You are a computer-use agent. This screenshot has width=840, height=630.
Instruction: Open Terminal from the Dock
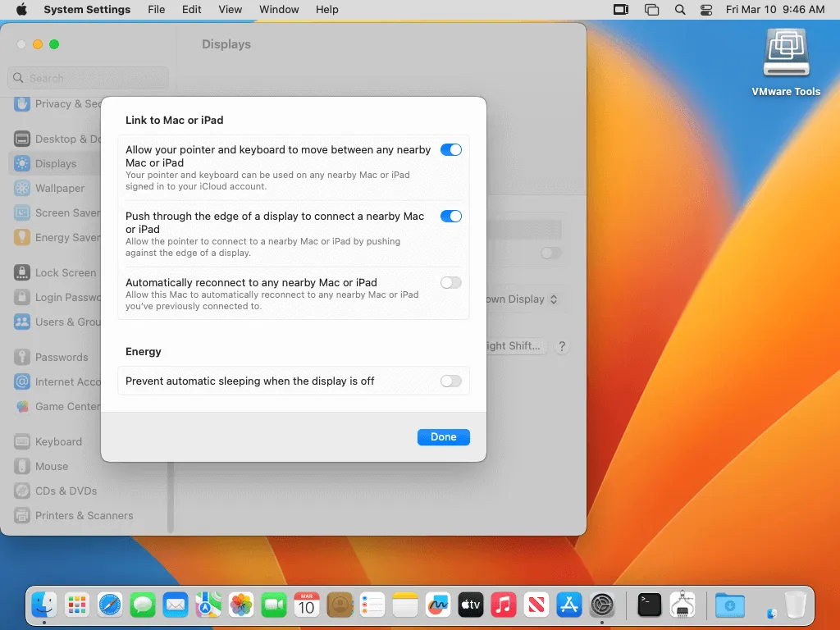pyautogui.click(x=650, y=605)
